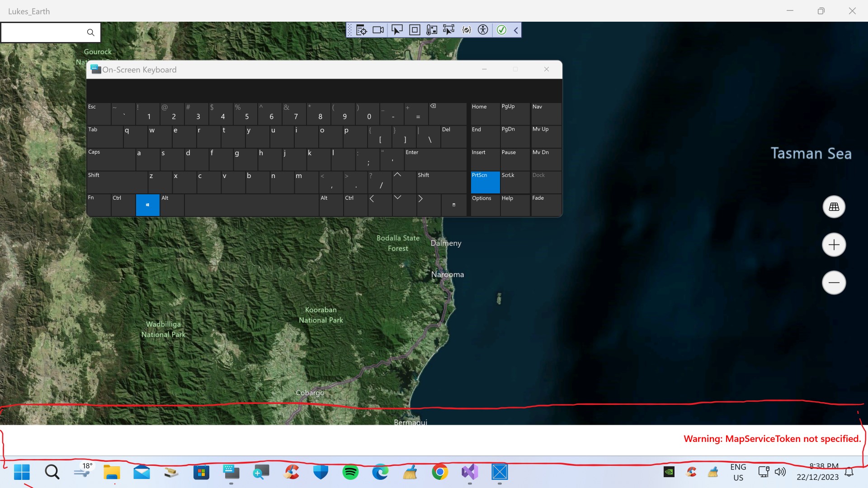Open the Options key menu

[x=485, y=205]
